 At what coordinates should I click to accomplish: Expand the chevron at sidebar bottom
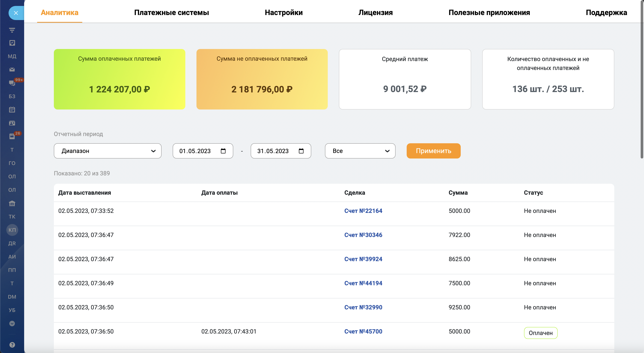point(12,324)
